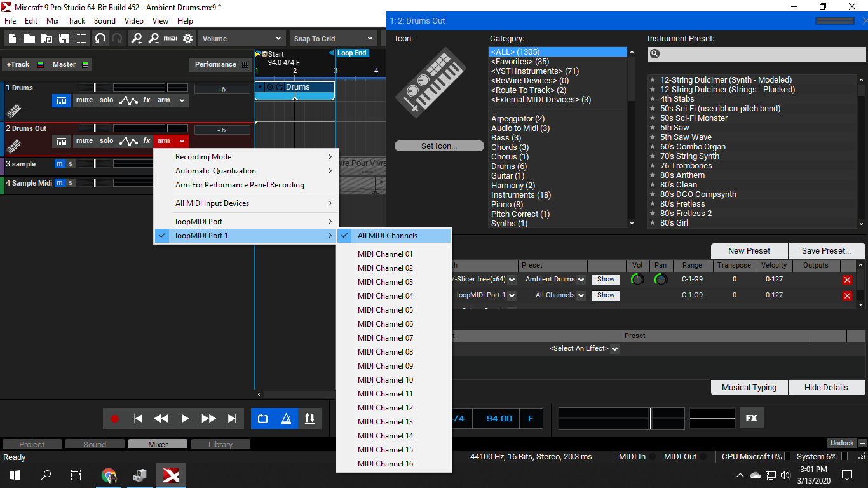868x488 pixels.
Task: Toggle solo on 4 Sample Midi track
Action: click(71, 183)
